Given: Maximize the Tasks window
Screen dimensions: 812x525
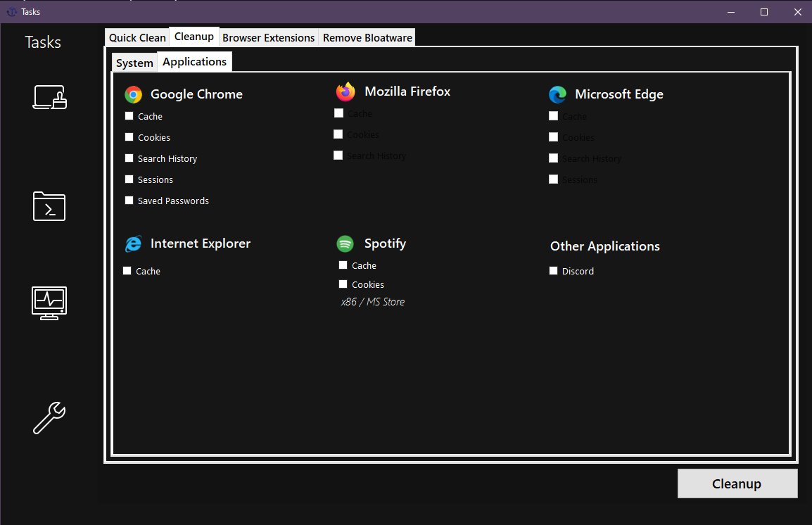Looking at the screenshot, I should pyautogui.click(x=764, y=12).
